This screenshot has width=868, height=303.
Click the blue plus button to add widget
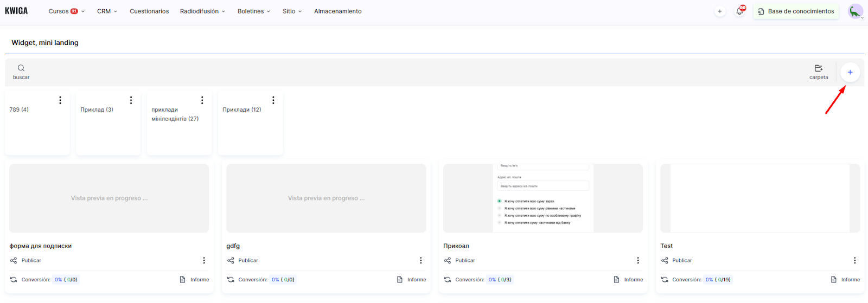850,72
